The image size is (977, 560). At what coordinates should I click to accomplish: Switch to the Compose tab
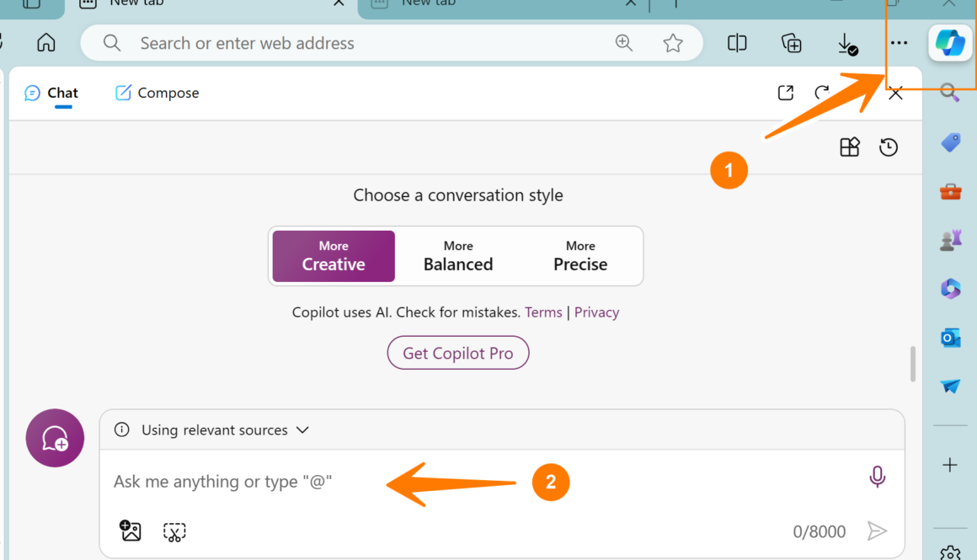point(157,93)
